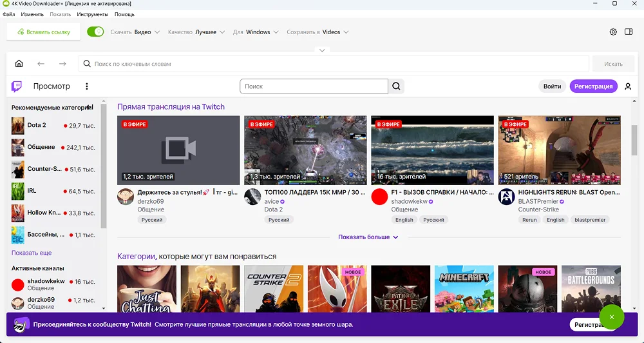The image size is (644, 343).
Task: Open the Just Chatting category card
Action: pos(147,289)
